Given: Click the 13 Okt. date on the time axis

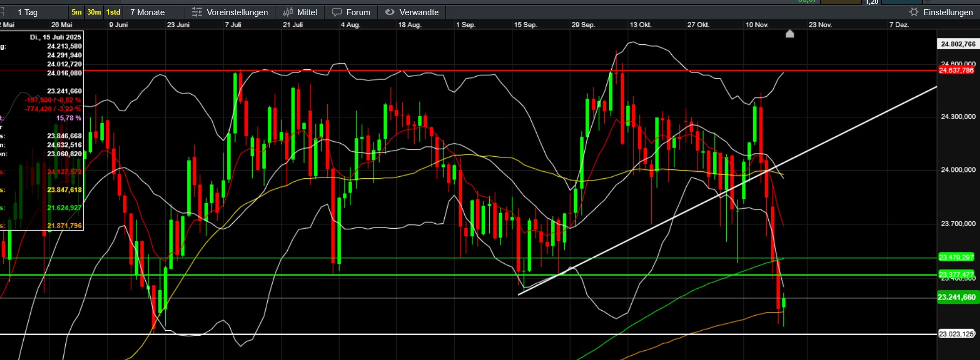Looking at the screenshot, I should [x=640, y=25].
